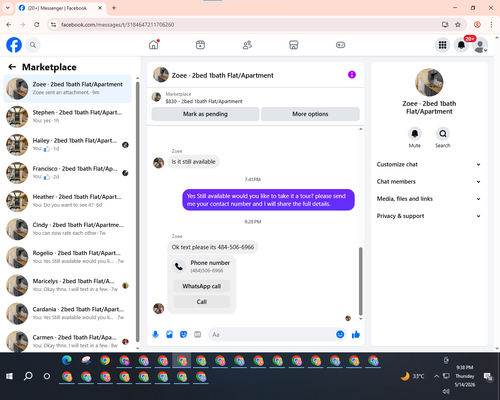Open the Facebook search icon
Viewport: 500px width, 400px height.
coord(33,45)
